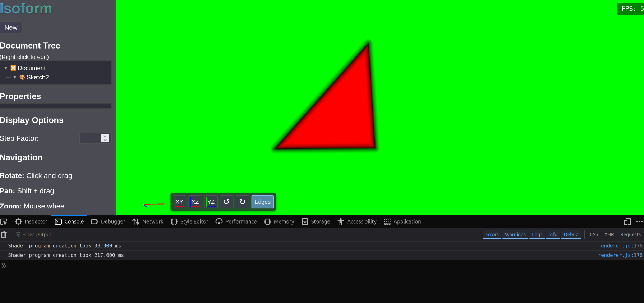Rotate view clockwise with the arrow icon
The height and width of the screenshot is (303, 644).
[x=243, y=202]
